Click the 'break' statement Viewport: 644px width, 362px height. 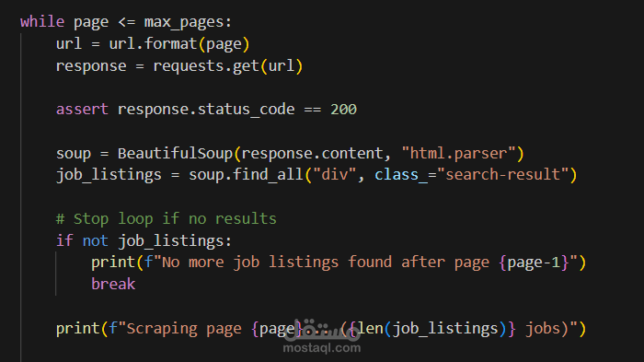click(x=113, y=285)
